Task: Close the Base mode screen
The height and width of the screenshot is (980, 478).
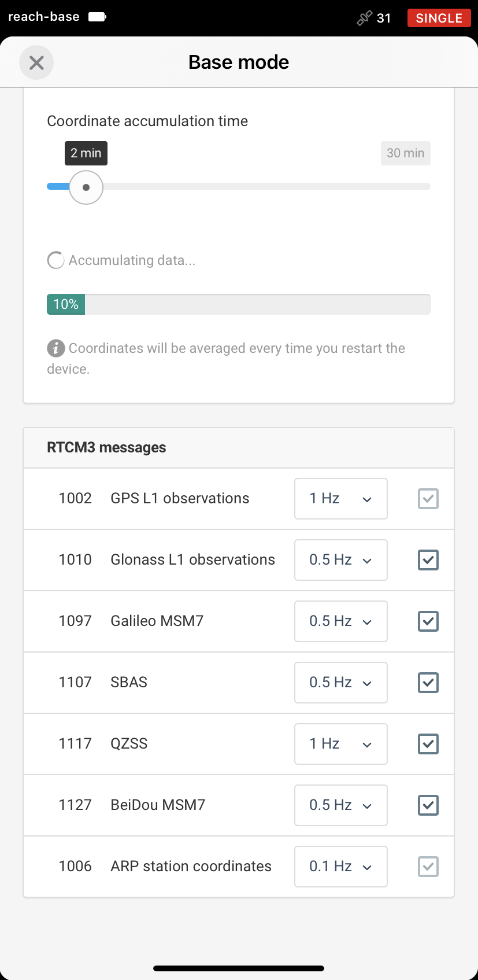Action: [x=36, y=62]
